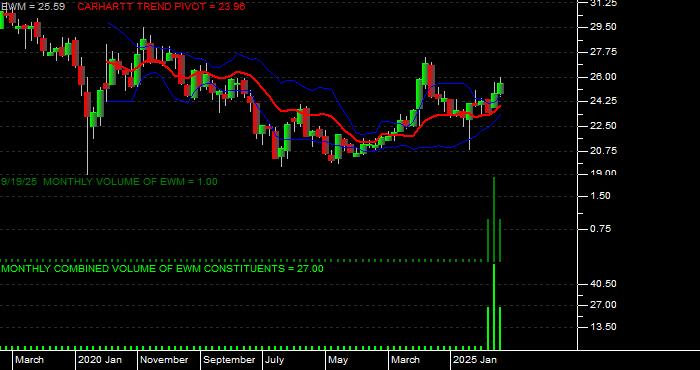Select the May date marker
The height and width of the screenshot is (370, 700).
click(x=338, y=360)
